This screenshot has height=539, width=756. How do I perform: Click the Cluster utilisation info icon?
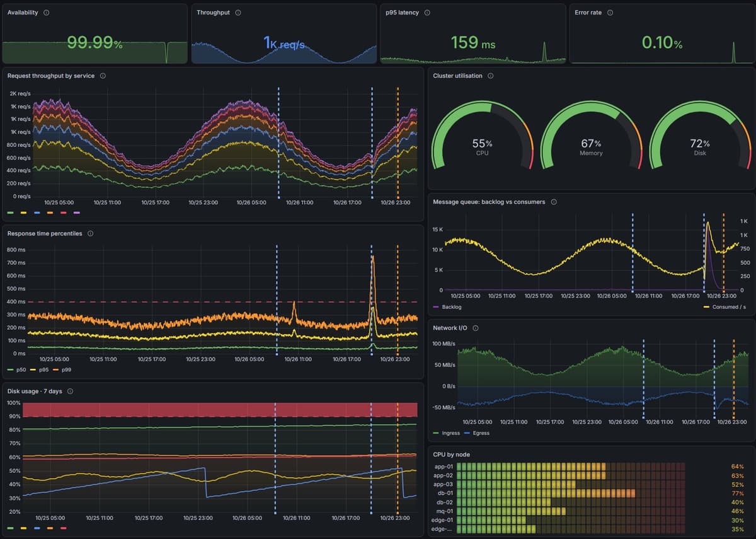click(491, 76)
